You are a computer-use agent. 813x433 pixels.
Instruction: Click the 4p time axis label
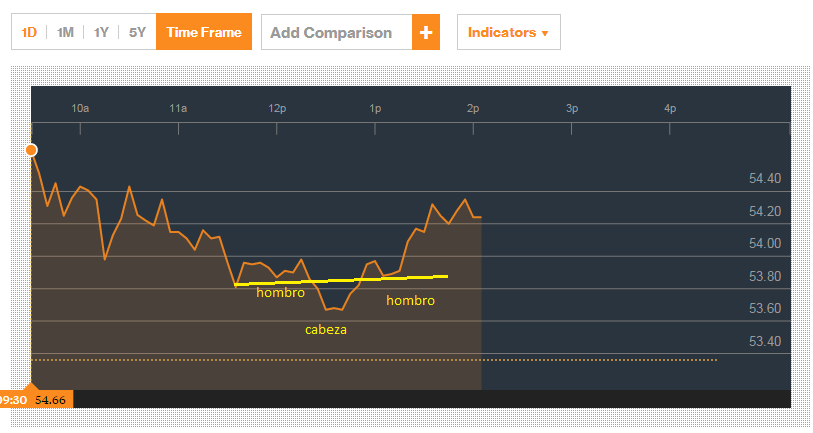670,108
